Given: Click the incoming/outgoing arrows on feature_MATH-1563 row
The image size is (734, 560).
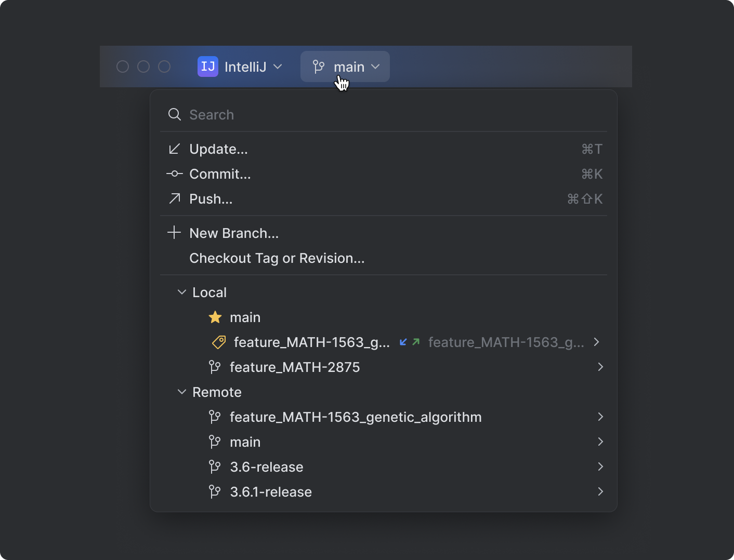Looking at the screenshot, I should click(410, 342).
